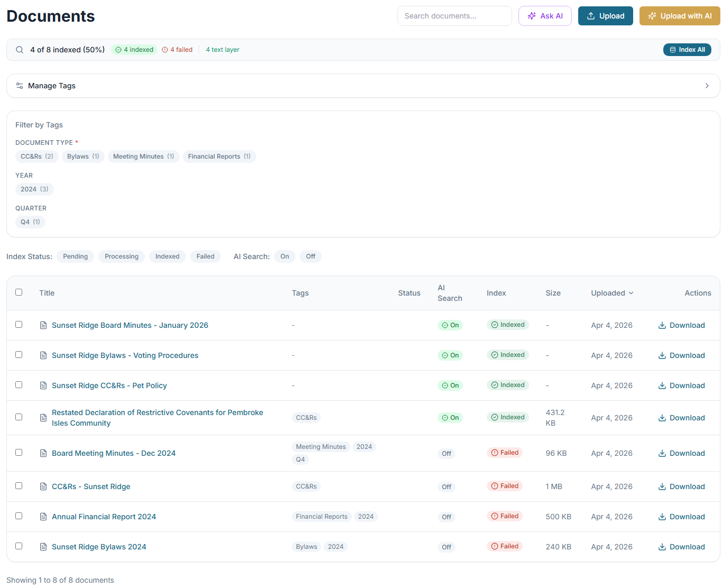Open Upload with AI via its sparkle icon
723x588 pixels.
(x=651, y=16)
